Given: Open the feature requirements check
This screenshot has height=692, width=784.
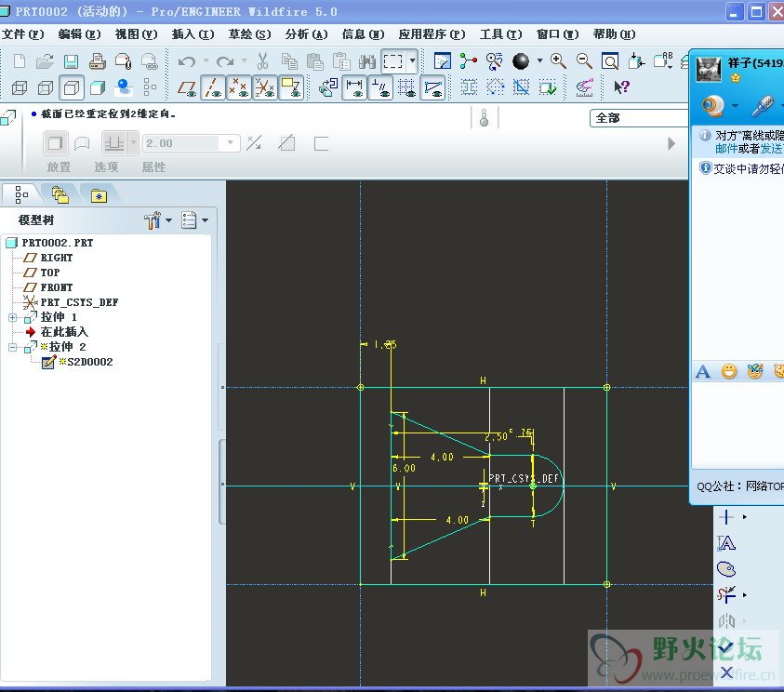Looking at the screenshot, I should pyautogui.click(x=548, y=87).
